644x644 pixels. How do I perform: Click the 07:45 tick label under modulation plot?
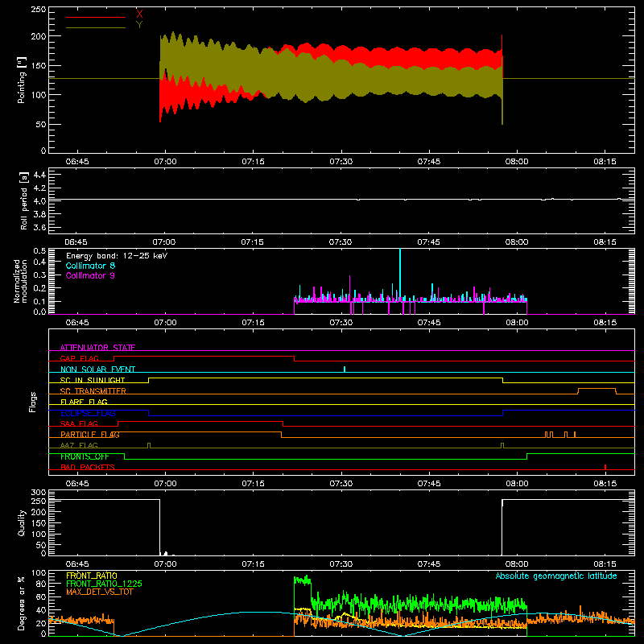tap(429, 323)
